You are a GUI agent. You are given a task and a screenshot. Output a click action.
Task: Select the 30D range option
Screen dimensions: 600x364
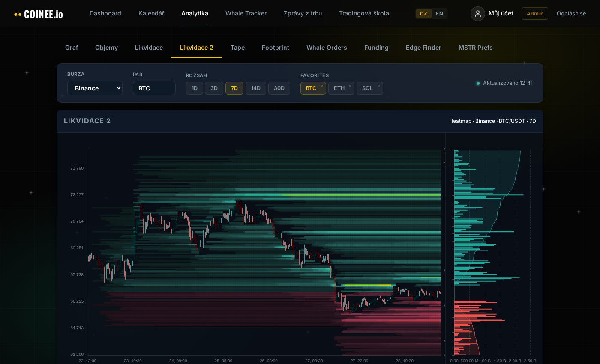(x=279, y=88)
